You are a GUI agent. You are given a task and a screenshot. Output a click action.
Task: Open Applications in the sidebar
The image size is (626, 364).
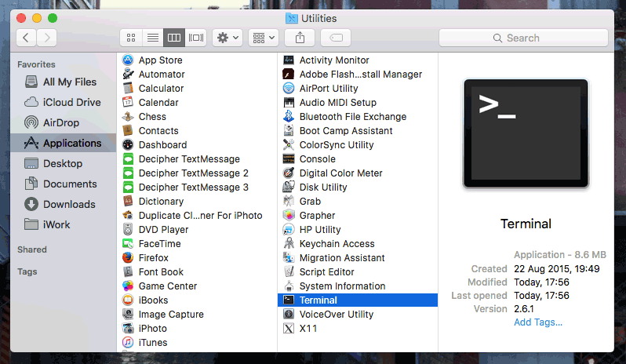tap(64, 143)
